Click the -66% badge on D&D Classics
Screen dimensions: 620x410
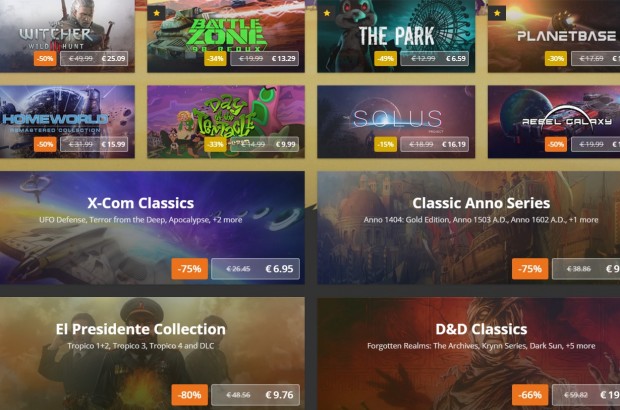pos(530,395)
